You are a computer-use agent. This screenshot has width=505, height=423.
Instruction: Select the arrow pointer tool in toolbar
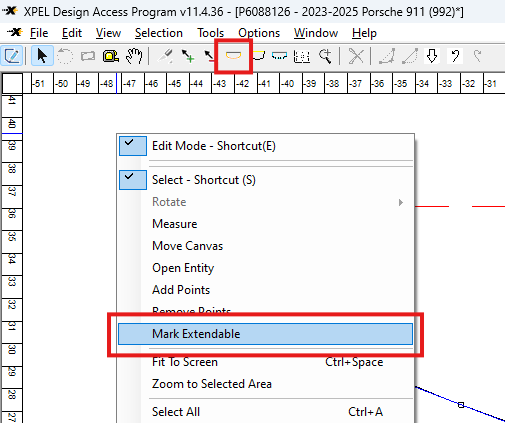tap(42, 56)
